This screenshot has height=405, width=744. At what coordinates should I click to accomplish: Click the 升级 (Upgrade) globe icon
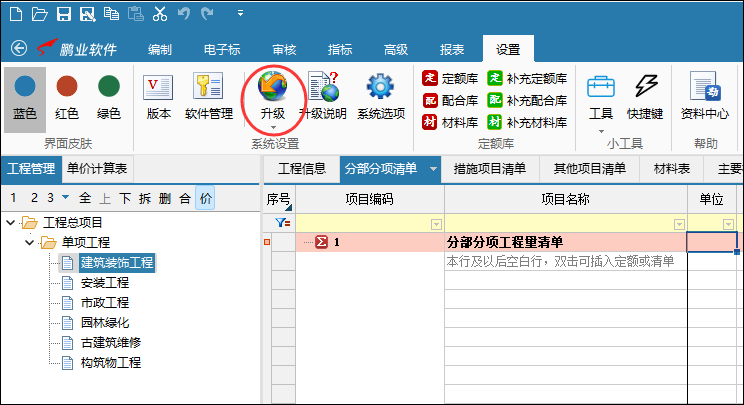coord(273,88)
